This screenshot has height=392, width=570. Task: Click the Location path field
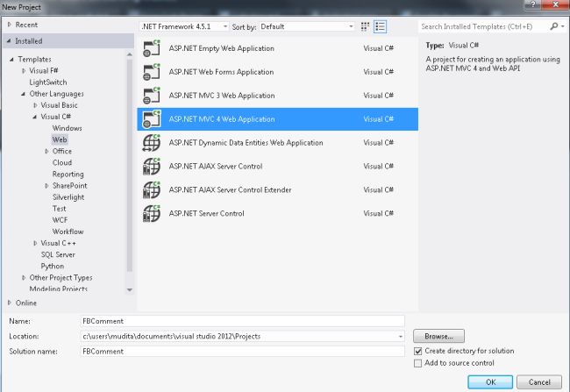coord(239,337)
